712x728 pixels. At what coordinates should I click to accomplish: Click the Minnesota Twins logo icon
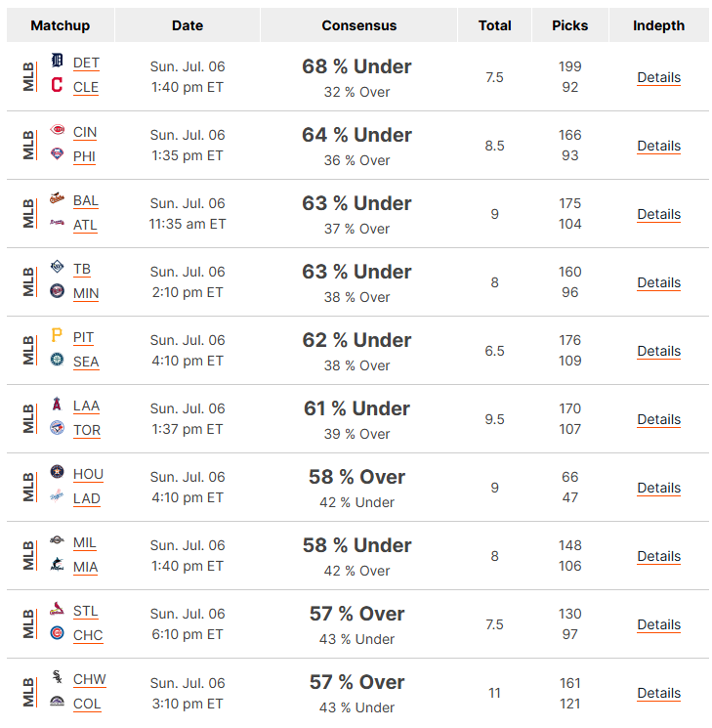(57, 290)
